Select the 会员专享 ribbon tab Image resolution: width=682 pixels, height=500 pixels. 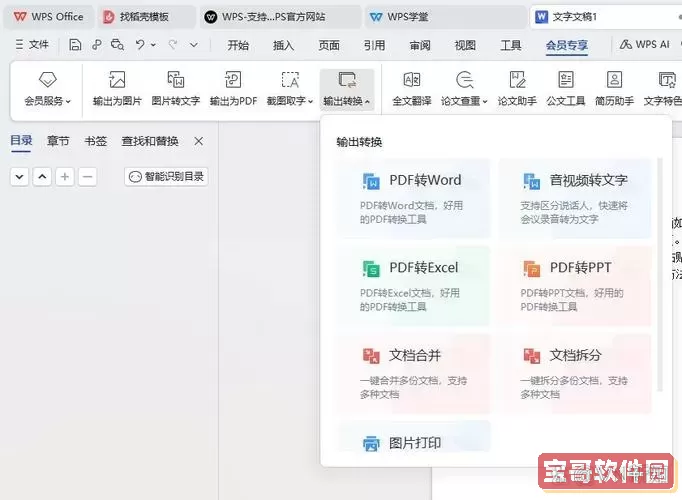point(567,45)
